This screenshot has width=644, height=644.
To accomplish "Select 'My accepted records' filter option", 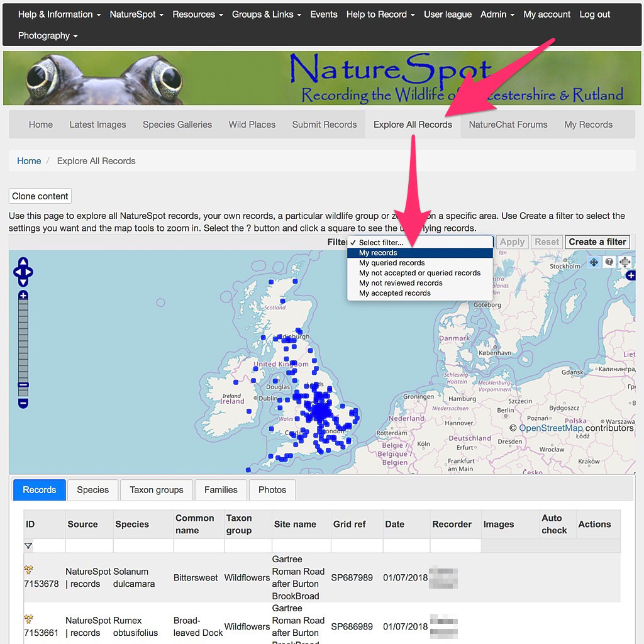I will click(394, 293).
